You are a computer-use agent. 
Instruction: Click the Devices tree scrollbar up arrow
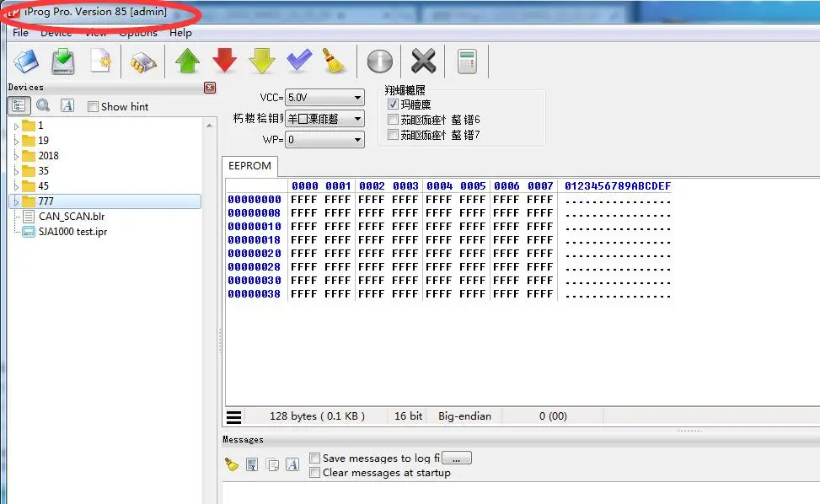tap(209, 126)
